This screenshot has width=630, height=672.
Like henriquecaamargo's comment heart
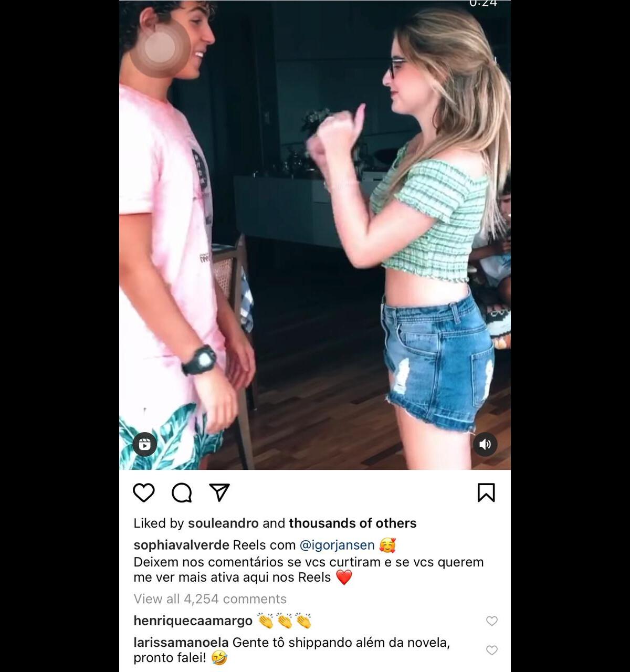[x=492, y=621]
